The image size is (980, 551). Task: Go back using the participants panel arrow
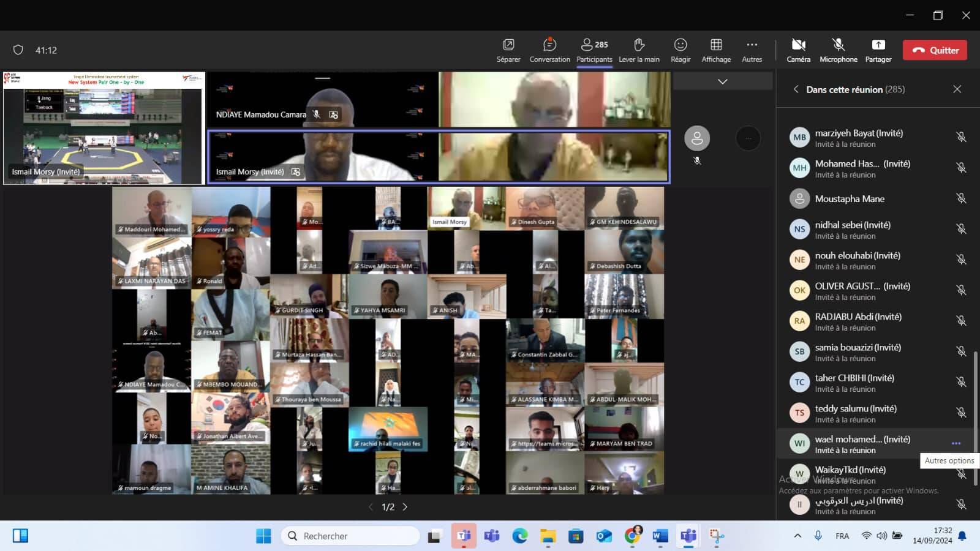pyautogui.click(x=796, y=89)
